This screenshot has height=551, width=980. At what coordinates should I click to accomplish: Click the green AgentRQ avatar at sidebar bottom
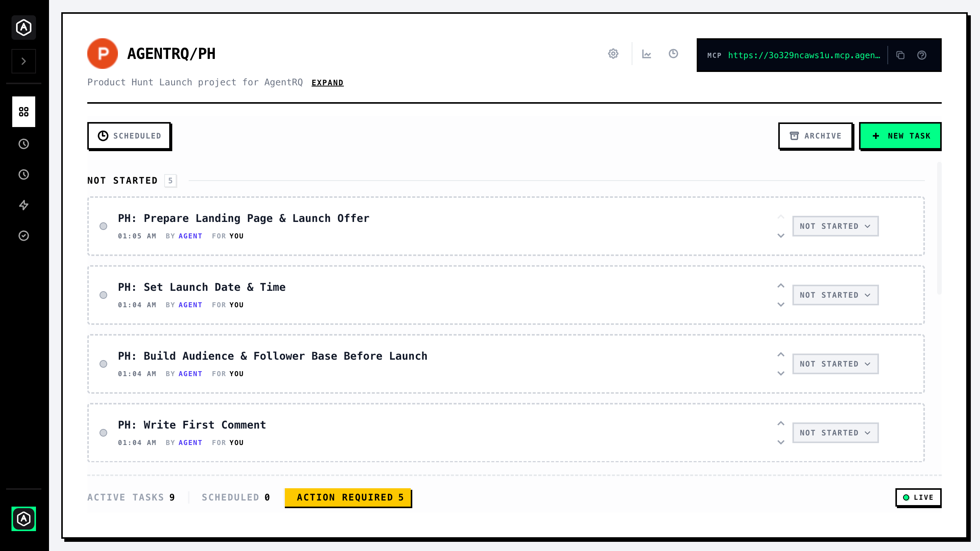[24, 519]
